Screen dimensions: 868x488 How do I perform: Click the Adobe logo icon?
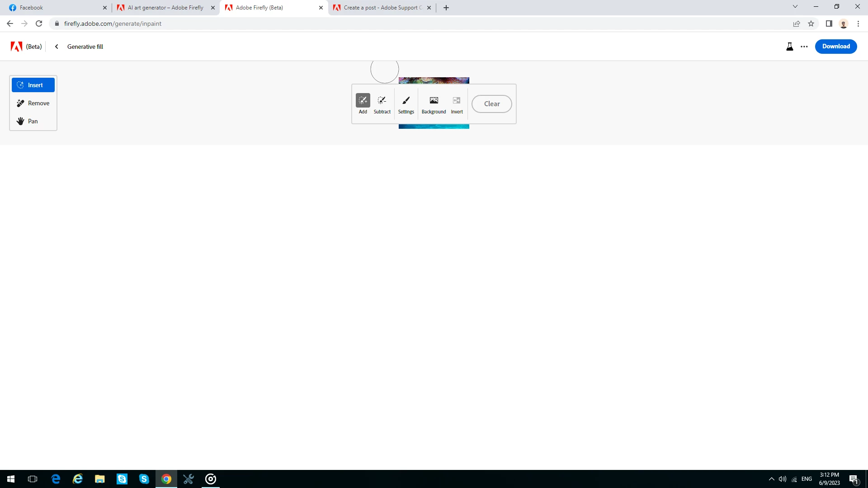tap(17, 47)
